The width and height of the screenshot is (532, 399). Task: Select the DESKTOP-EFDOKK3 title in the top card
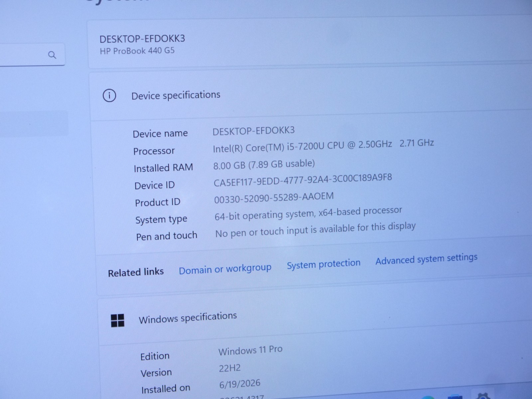(142, 39)
